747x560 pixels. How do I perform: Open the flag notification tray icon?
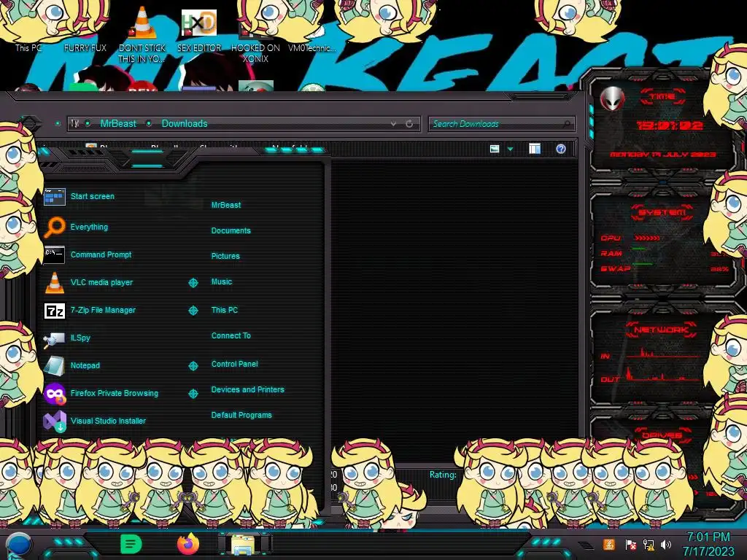[x=631, y=545]
